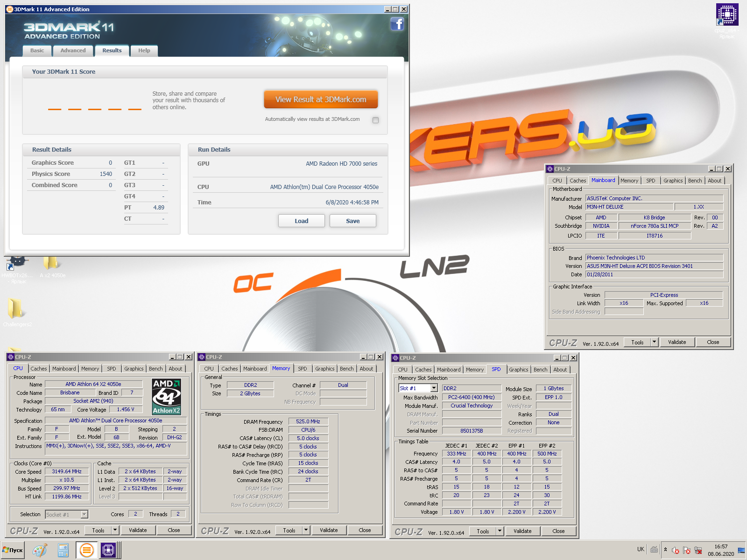Click title bar icon of CPU-Z Memory window
The width and height of the screenshot is (747, 560).
pos(202,357)
